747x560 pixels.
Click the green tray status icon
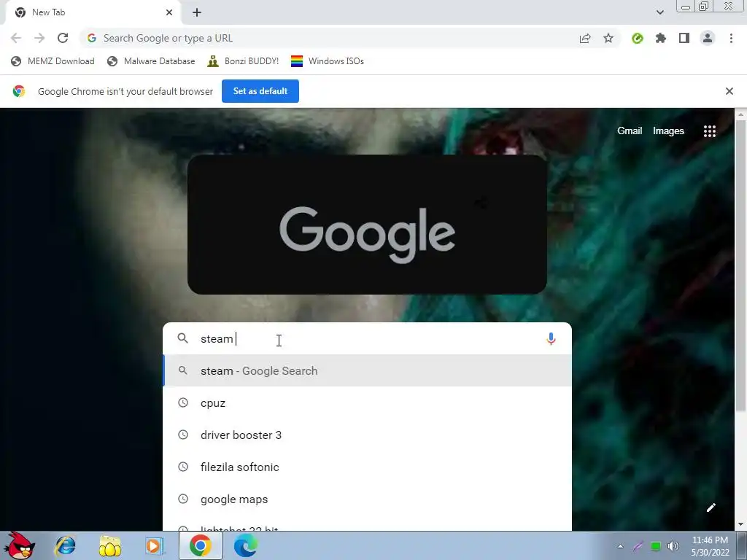[656, 546]
